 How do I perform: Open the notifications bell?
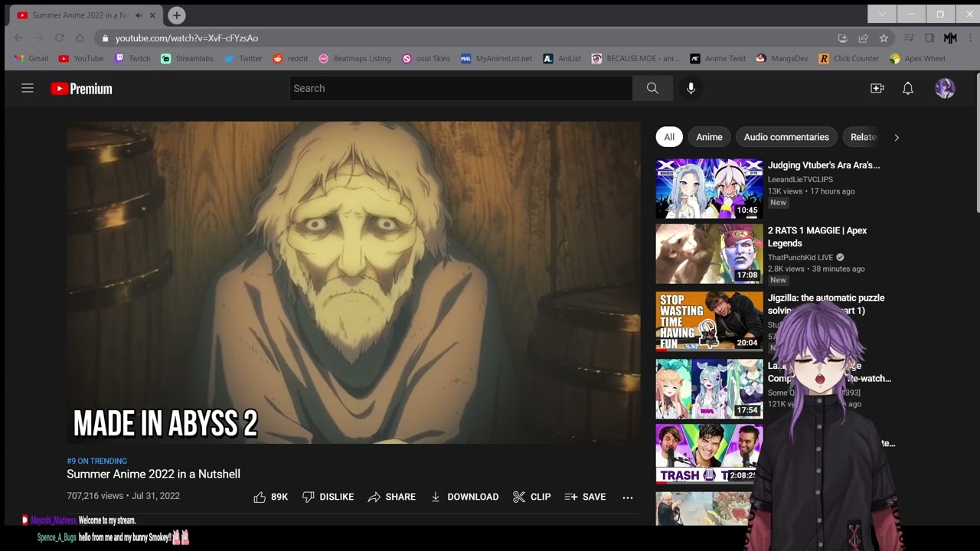pos(908,88)
